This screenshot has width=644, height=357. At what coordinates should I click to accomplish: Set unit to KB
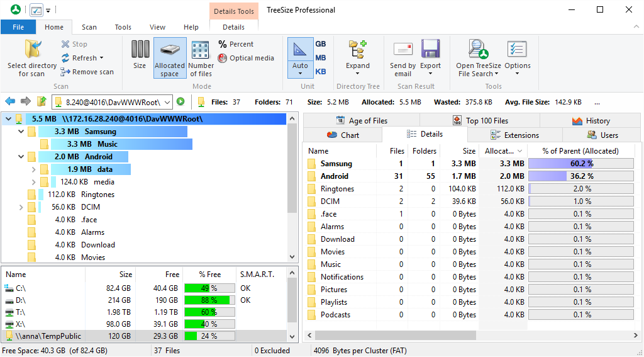pyautogui.click(x=320, y=72)
